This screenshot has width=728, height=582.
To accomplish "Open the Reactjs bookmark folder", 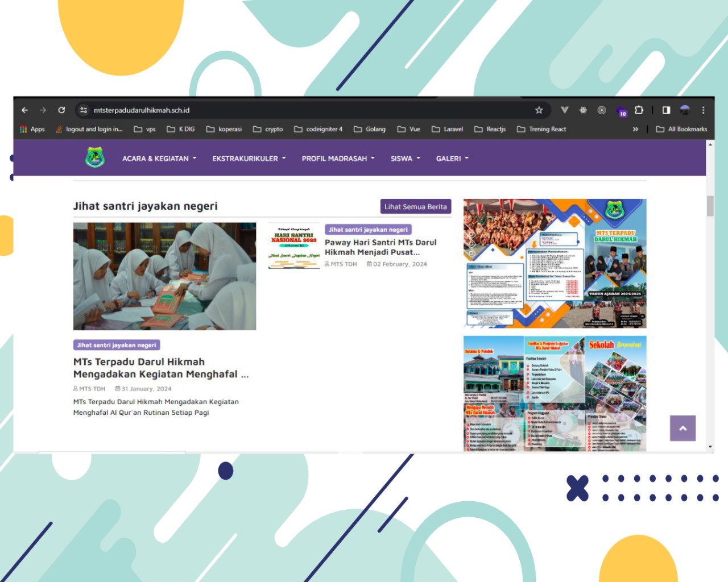I will 490,129.
